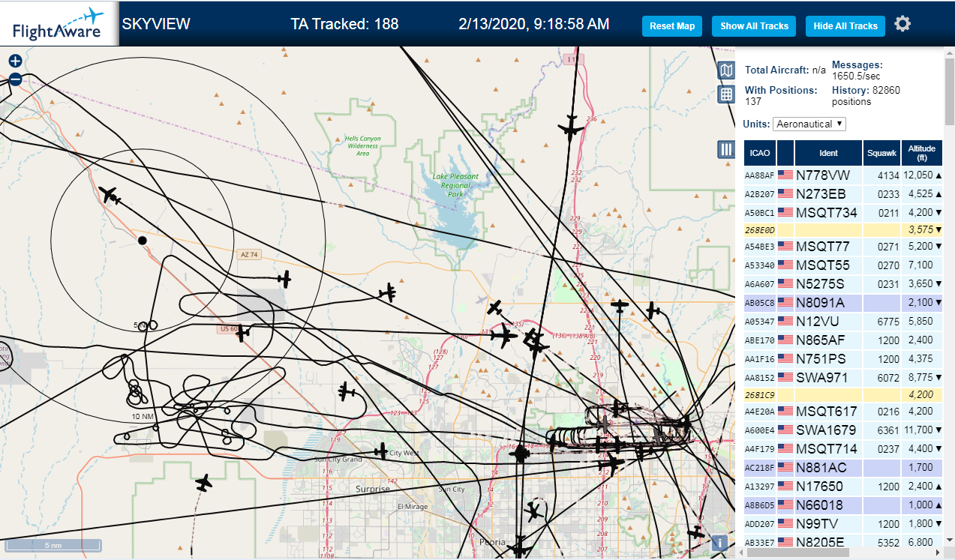The height and width of the screenshot is (560, 955).
Task: Click the flag icon for N778VW
Action: (x=785, y=175)
